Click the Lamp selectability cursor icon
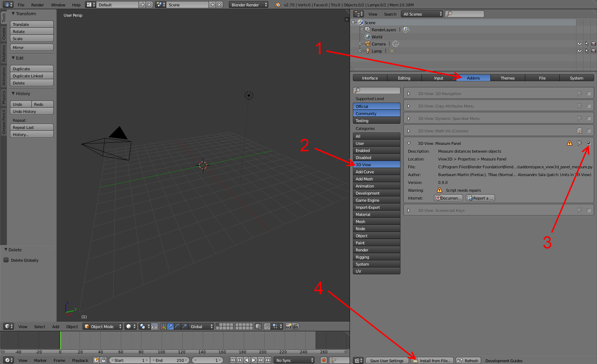The width and height of the screenshot is (597, 364). coord(587,51)
